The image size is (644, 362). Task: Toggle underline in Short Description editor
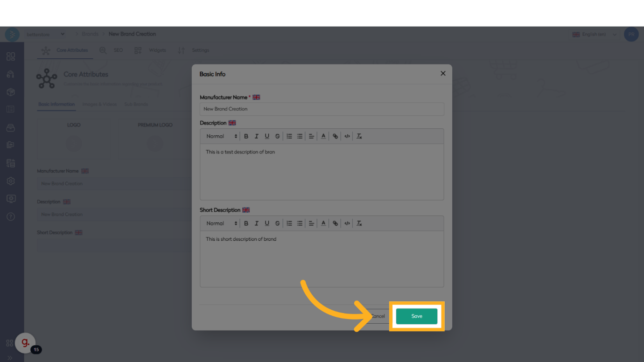(x=267, y=223)
